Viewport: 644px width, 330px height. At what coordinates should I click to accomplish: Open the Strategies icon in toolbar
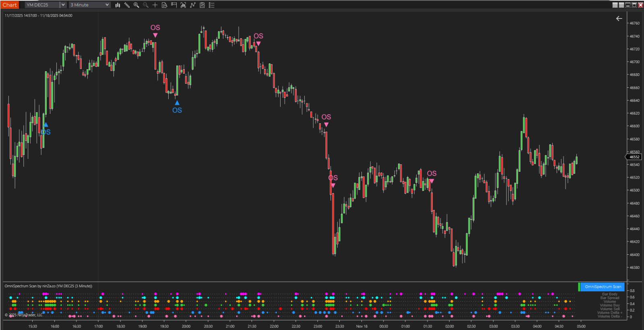[202, 5]
